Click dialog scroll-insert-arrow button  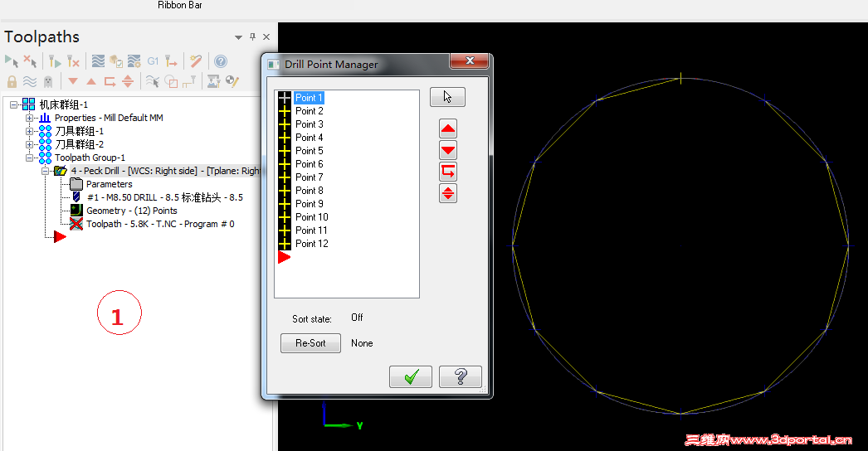coord(448,193)
